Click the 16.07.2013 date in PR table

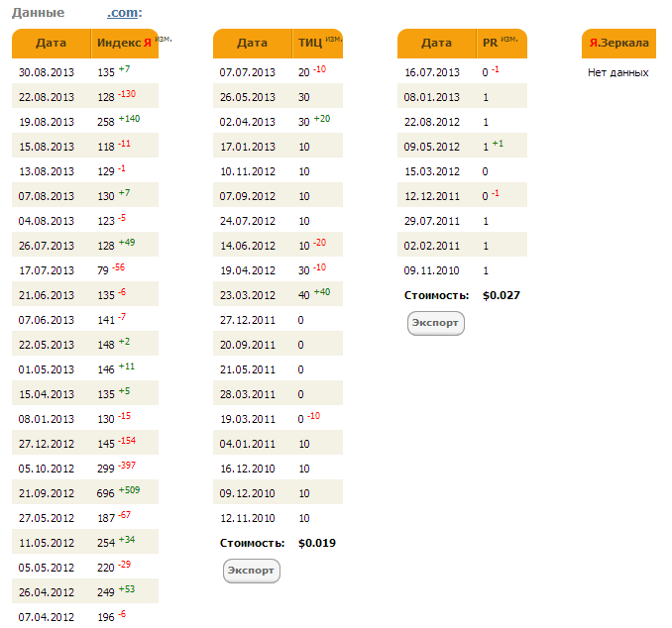tap(432, 72)
